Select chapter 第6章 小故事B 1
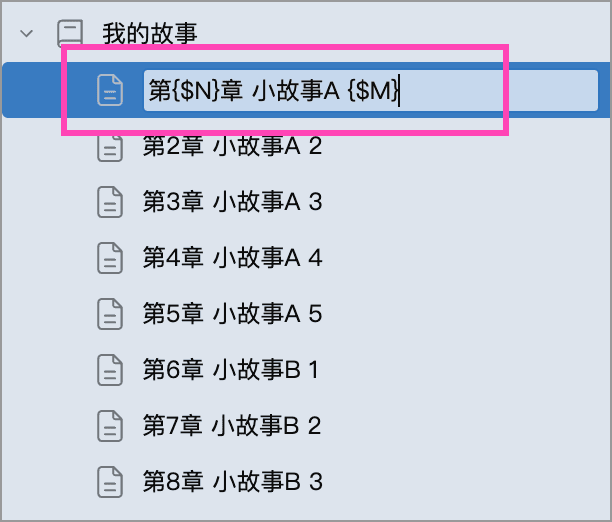The width and height of the screenshot is (612, 522). coord(230,371)
